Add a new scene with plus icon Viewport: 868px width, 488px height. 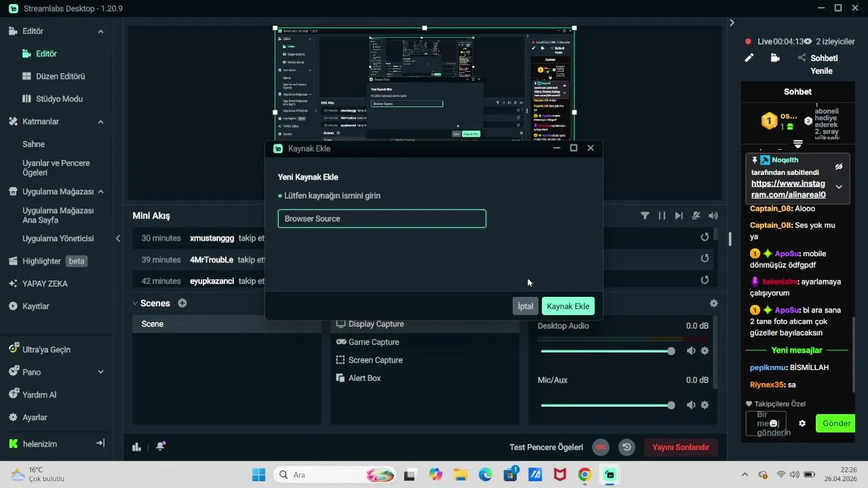pos(182,303)
